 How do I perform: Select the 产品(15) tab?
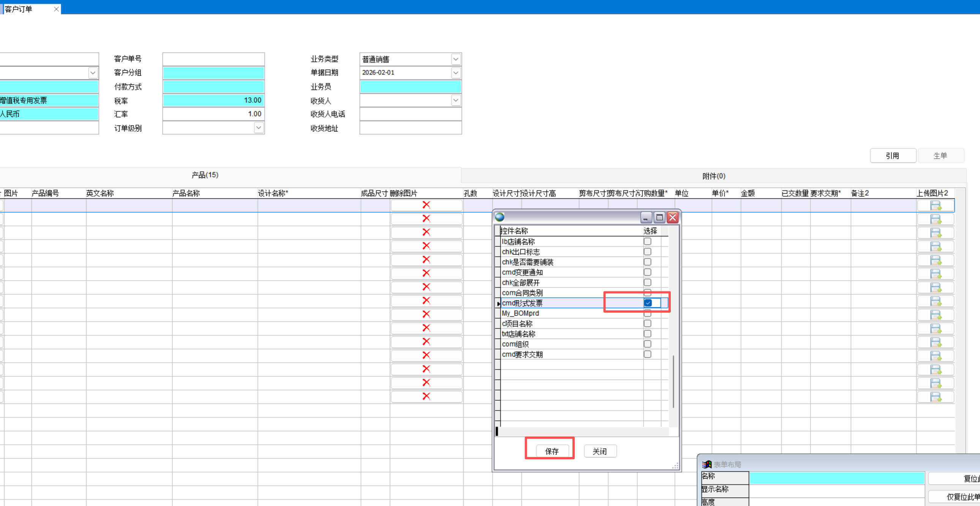click(205, 175)
